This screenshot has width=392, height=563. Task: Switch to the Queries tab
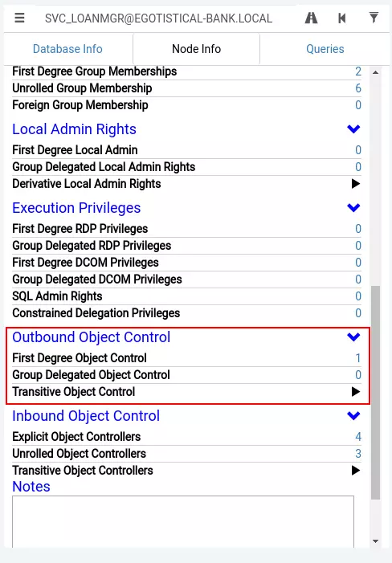click(325, 49)
